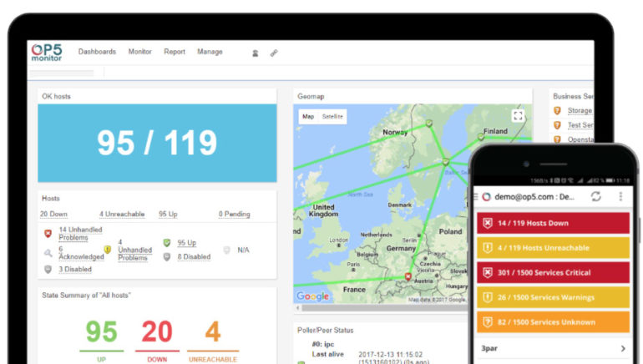Open the phone app overflow menu
The height and width of the screenshot is (364, 643).
click(620, 197)
